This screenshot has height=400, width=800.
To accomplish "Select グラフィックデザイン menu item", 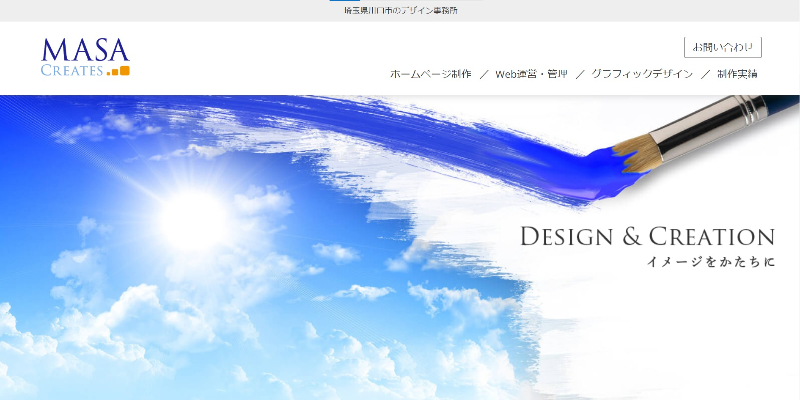I will (642, 74).
